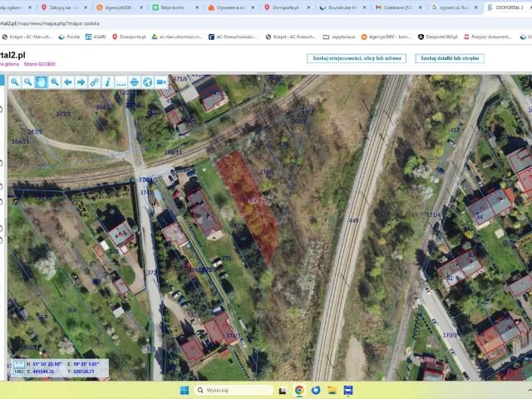The image size is (532, 399).
Task: Open File Explorer from the taskbar
Action: pyautogui.click(x=332, y=390)
